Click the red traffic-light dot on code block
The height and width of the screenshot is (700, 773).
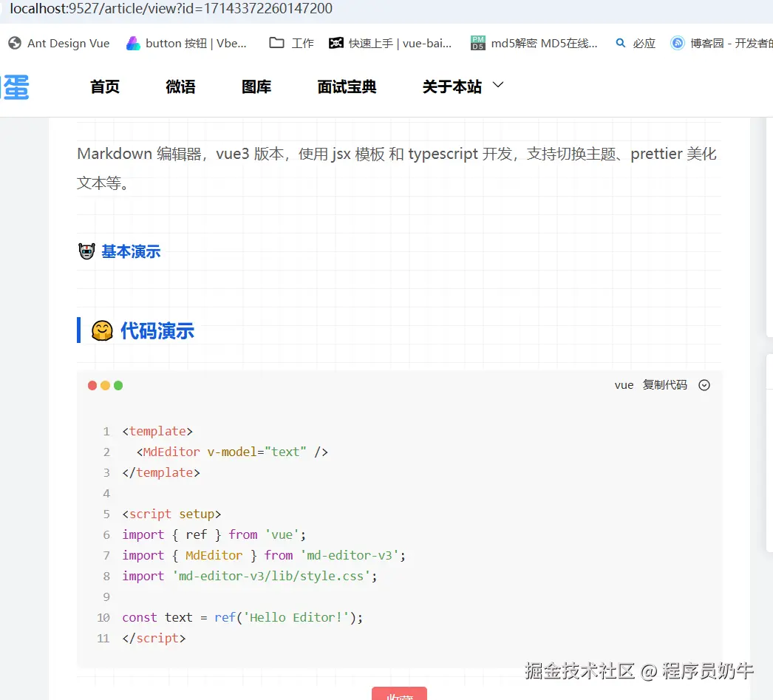tap(92, 385)
